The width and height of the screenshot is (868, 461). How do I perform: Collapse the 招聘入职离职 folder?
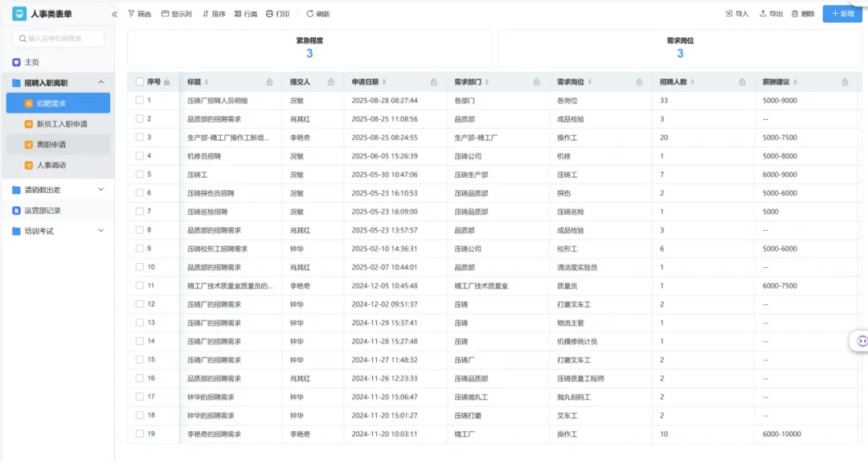click(x=100, y=82)
